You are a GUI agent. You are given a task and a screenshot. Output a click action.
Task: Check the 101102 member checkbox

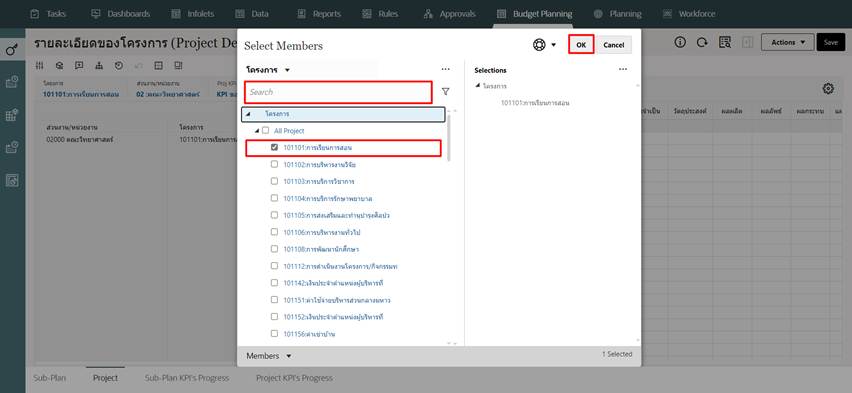pos(274,164)
